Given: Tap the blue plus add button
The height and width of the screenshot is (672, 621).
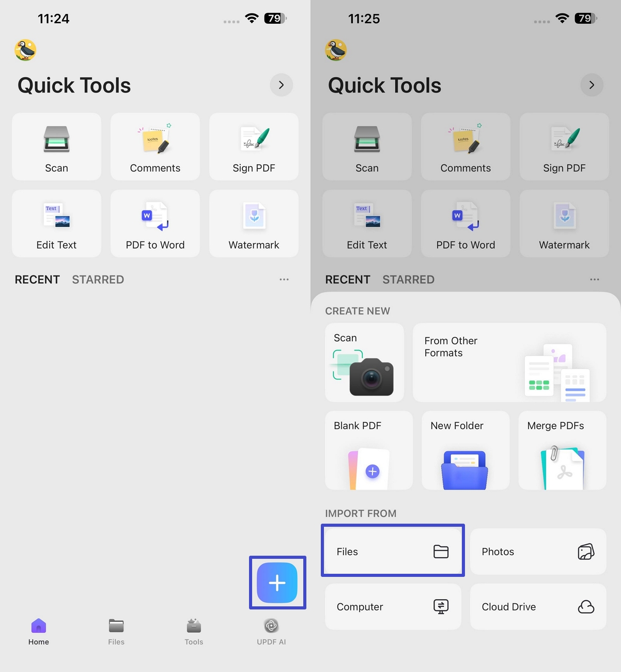Looking at the screenshot, I should (x=277, y=583).
